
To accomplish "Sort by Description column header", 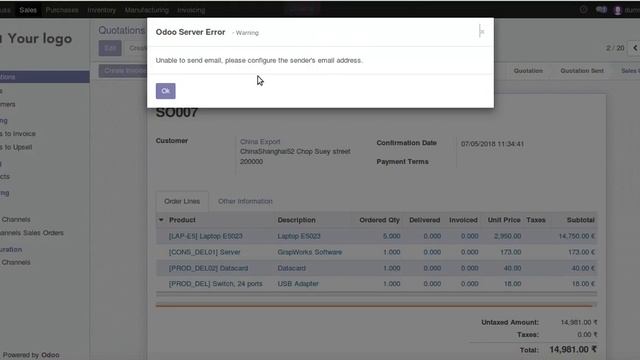I will pyautogui.click(x=296, y=220).
